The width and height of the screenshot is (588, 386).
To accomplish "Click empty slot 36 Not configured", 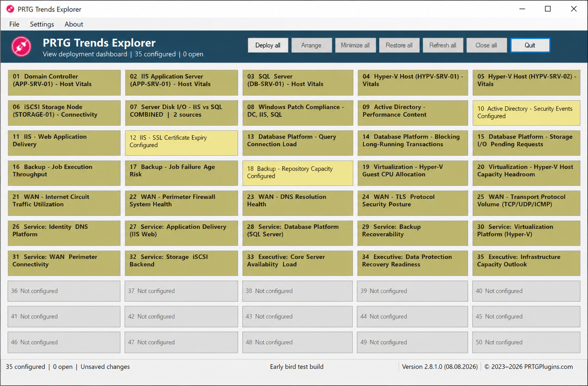I will pyautogui.click(x=64, y=291).
